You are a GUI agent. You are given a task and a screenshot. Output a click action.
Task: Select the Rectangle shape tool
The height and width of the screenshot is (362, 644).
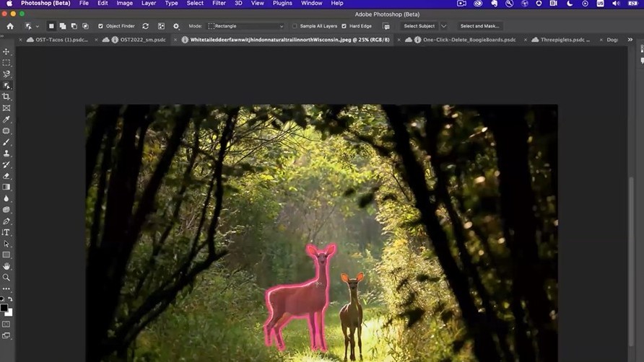(x=6, y=255)
